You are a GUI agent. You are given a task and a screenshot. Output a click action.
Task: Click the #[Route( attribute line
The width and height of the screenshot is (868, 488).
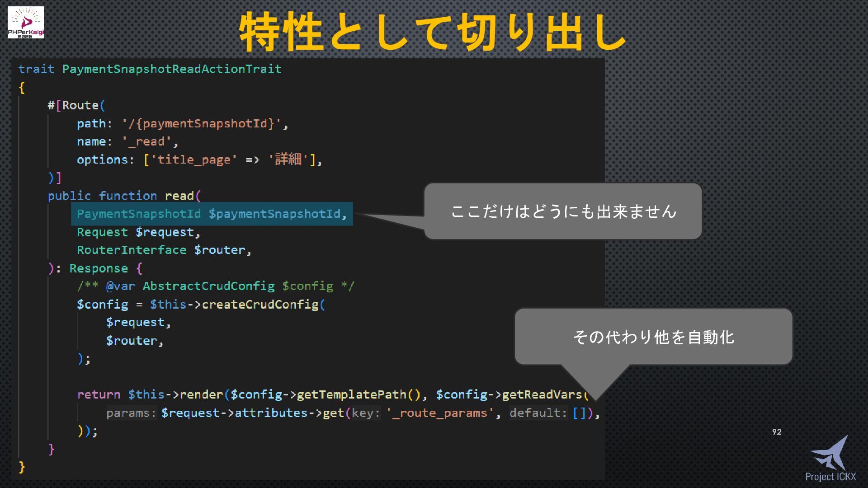tap(77, 105)
